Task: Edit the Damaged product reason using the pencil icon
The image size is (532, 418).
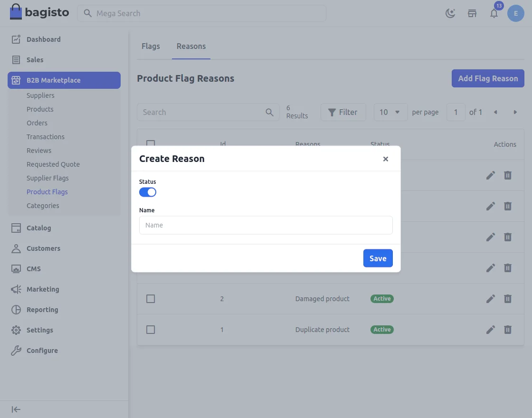Action: [490, 298]
